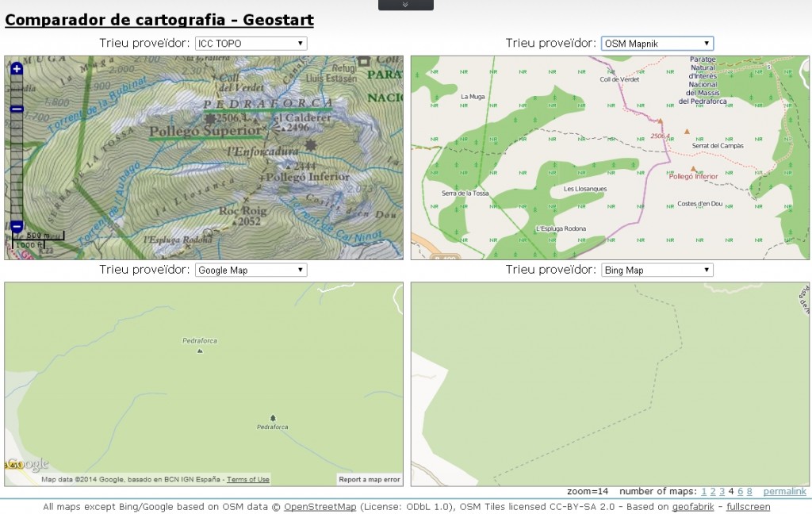Click the Les Llosanques label in OSM map

pyautogui.click(x=585, y=189)
